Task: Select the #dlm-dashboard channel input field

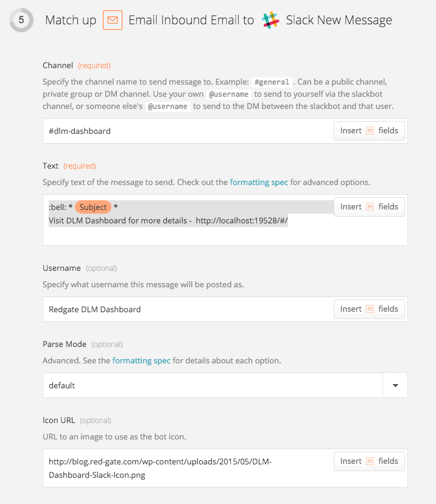Action: click(183, 130)
